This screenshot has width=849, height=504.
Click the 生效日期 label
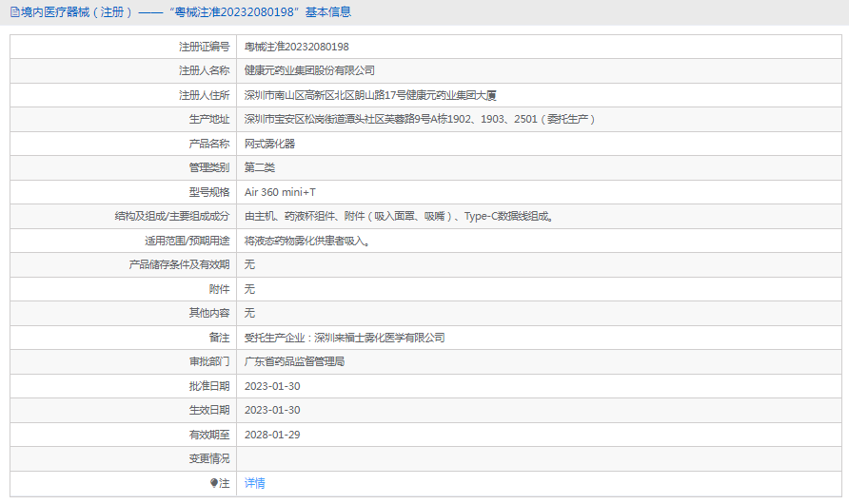[209, 410]
